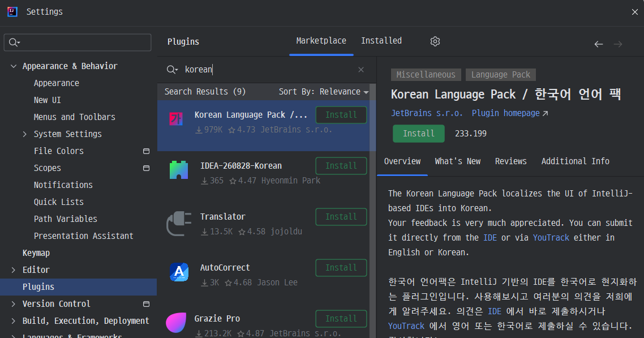The image size is (644, 338).
Task: Clear the plugin search with the X icon
Action: (x=360, y=70)
